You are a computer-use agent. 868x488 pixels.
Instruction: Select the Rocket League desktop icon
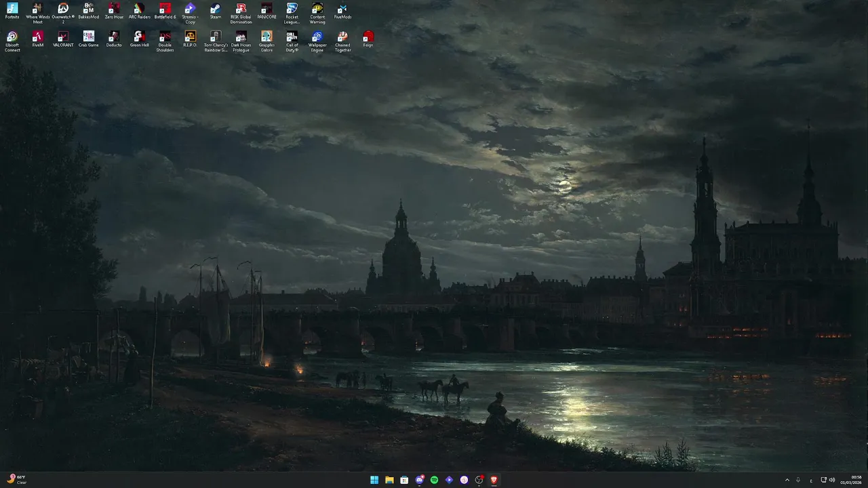(292, 14)
